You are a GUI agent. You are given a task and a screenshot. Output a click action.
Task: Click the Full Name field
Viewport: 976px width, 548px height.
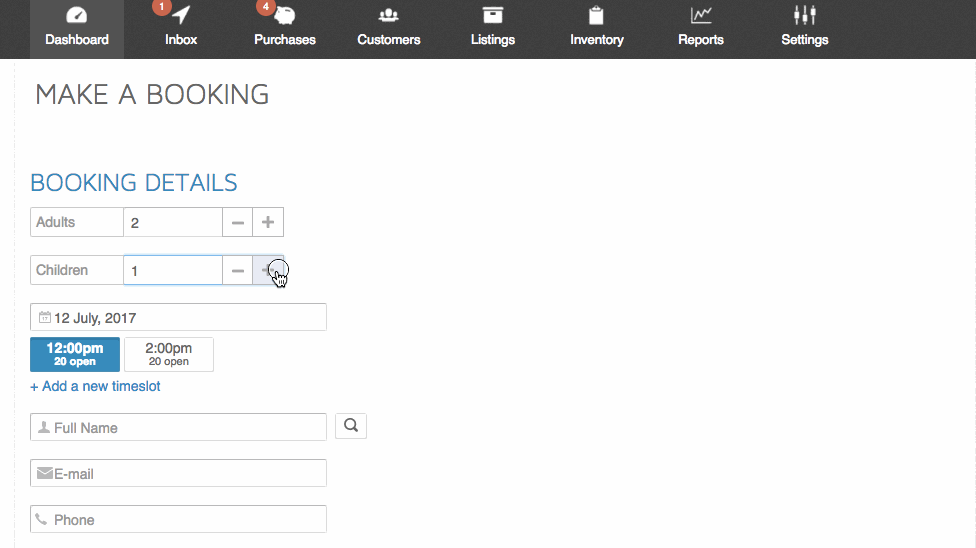[178, 427]
